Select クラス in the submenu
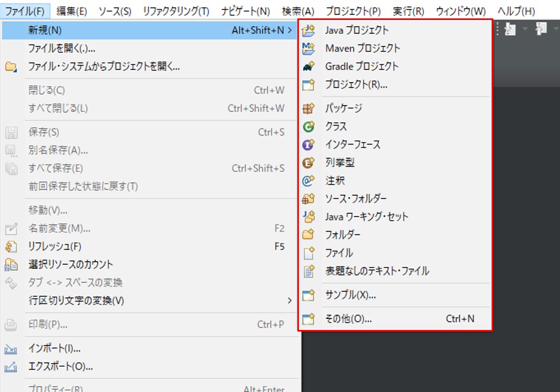 pyautogui.click(x=395, y=127)
